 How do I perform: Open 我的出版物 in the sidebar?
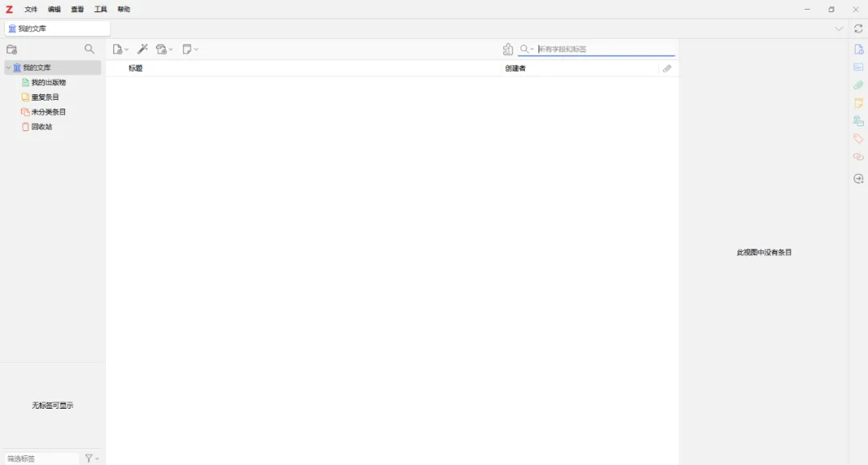click(x=48, y=82)
